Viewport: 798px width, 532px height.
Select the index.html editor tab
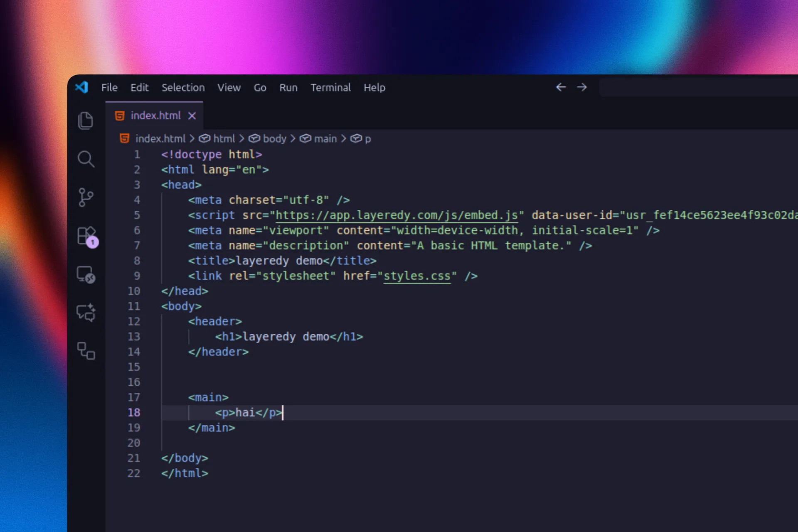click(155, 116)
